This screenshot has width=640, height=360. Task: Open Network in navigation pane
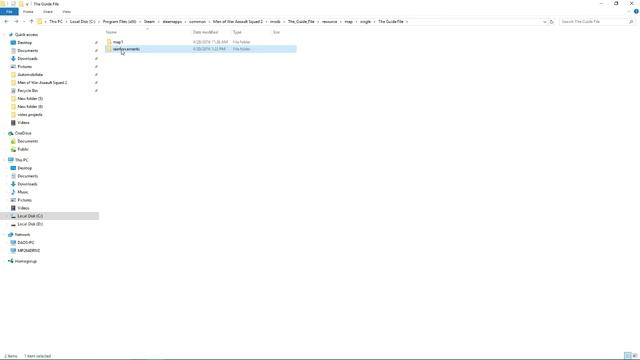click(x=22, y=235)
